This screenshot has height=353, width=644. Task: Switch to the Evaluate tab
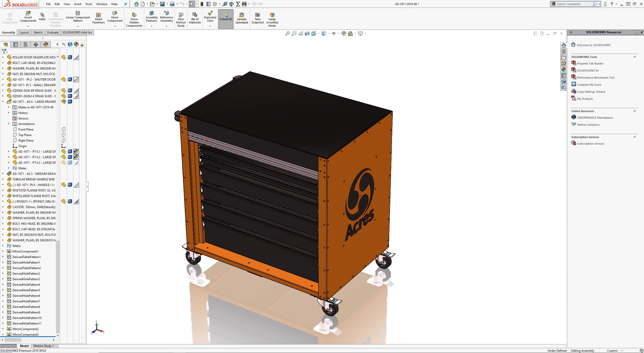[x=53, y=33]
